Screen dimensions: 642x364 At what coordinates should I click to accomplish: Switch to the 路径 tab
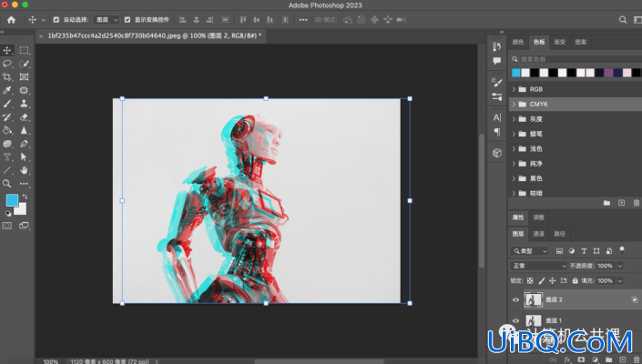(x=560, y=234)
